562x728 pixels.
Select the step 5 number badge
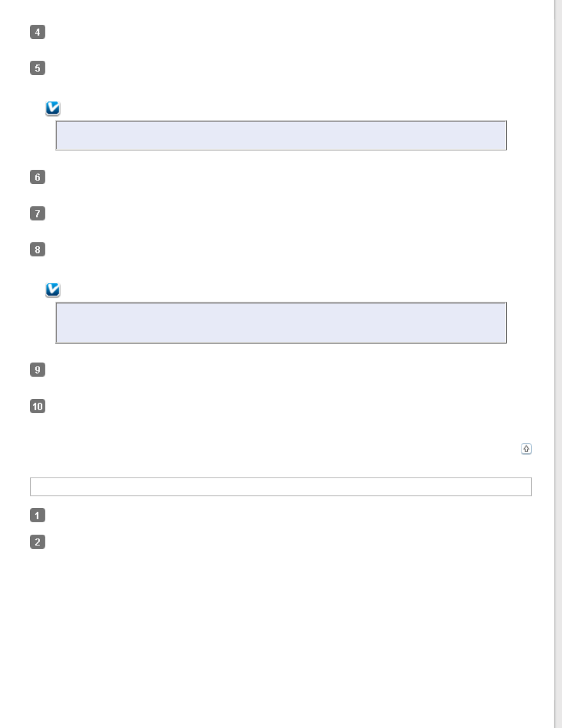(38, 68)
